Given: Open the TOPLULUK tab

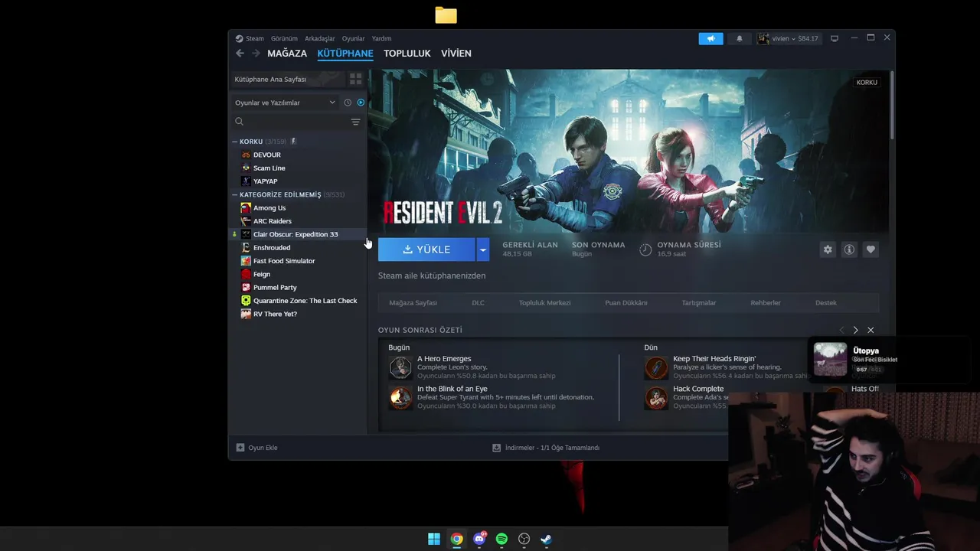Looking at the screenshot, I should tap(407, 54).
